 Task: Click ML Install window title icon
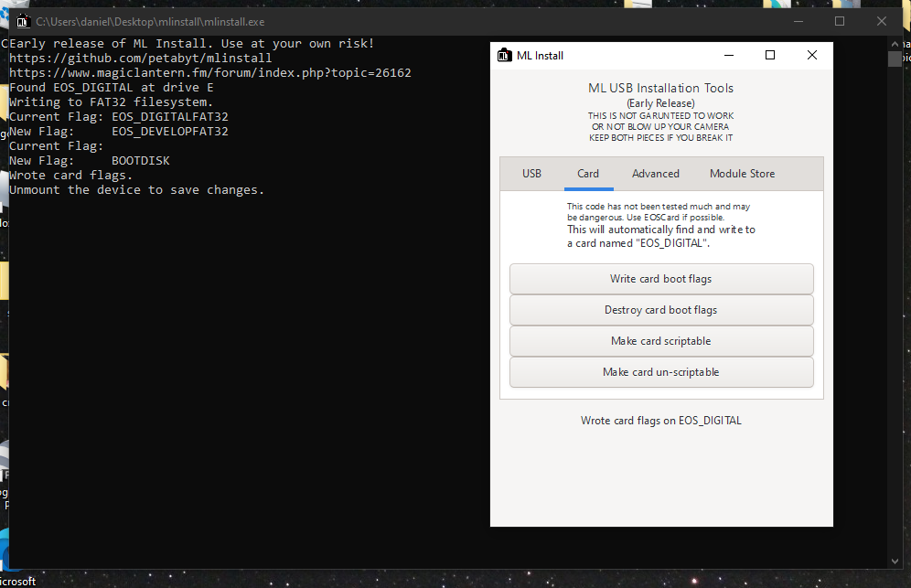(504, 55)
